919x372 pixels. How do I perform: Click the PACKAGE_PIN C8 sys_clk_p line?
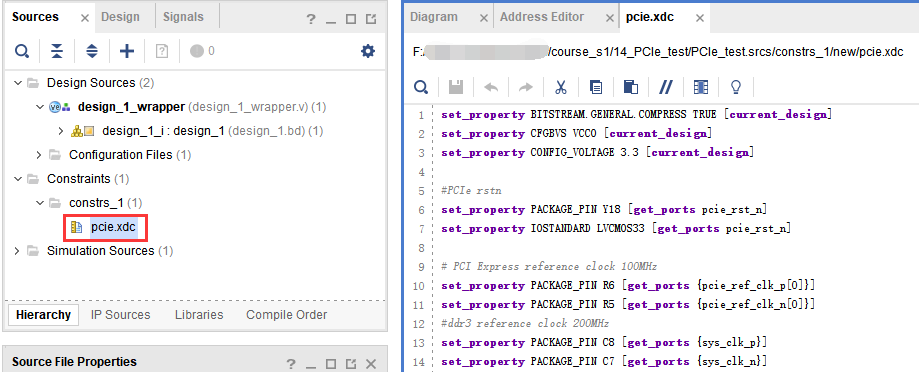604,342
